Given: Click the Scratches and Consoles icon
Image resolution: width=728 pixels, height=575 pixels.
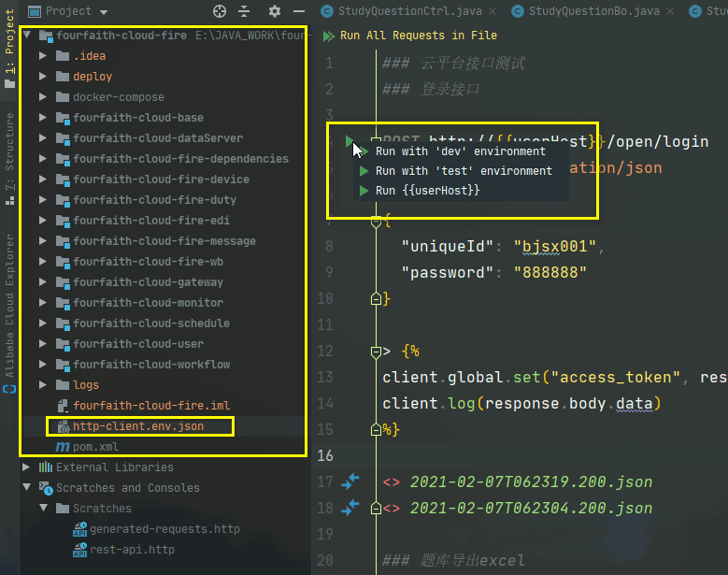Looking at the screenshot, I should [46, 488].
